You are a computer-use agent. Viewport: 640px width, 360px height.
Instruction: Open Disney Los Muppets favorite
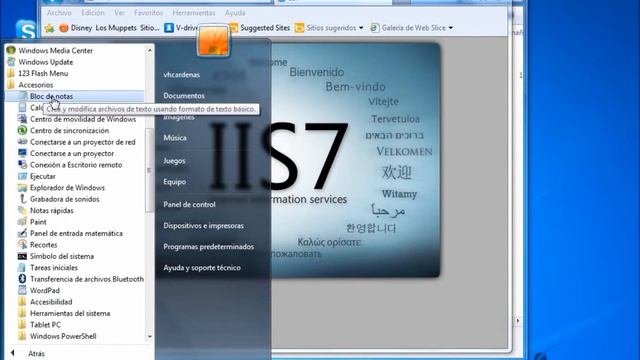pos(109,28)
